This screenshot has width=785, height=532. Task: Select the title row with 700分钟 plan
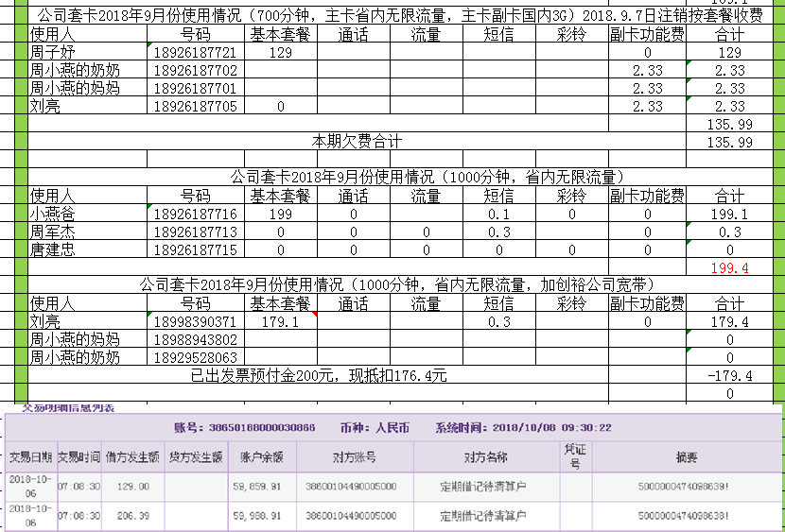click(x=397, y=16)
